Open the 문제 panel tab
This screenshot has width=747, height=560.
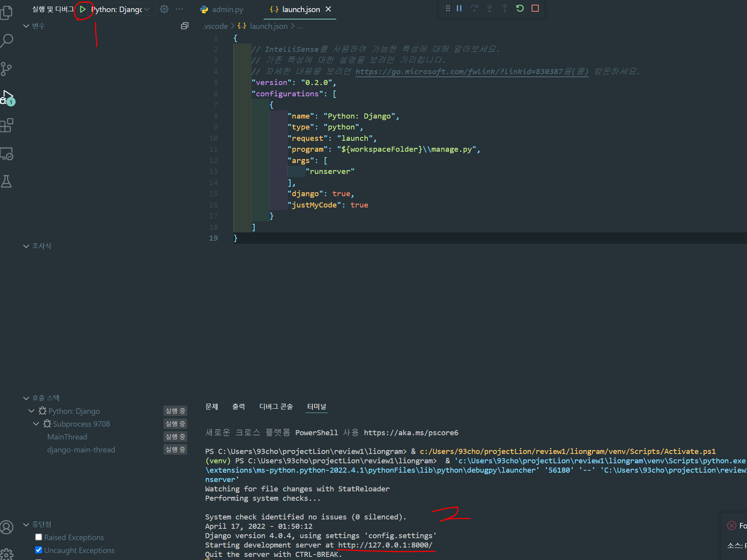pyautogui.click(x=211, y=407)
